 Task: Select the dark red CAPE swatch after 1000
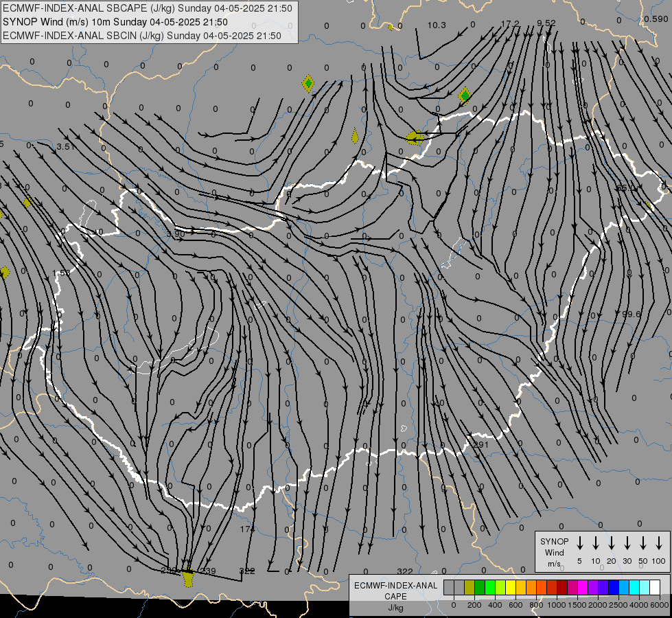tap(562, 588)
